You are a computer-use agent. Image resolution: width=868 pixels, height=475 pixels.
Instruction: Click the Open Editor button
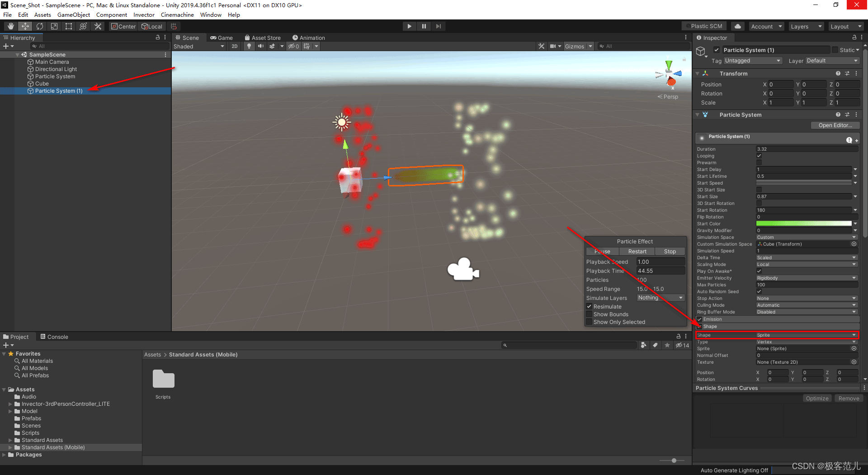pyautogui.click(x=835, y=125)
